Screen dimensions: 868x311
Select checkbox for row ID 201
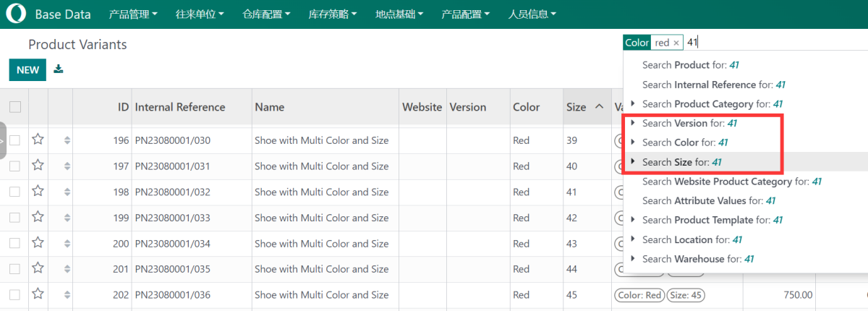point(15,269)
